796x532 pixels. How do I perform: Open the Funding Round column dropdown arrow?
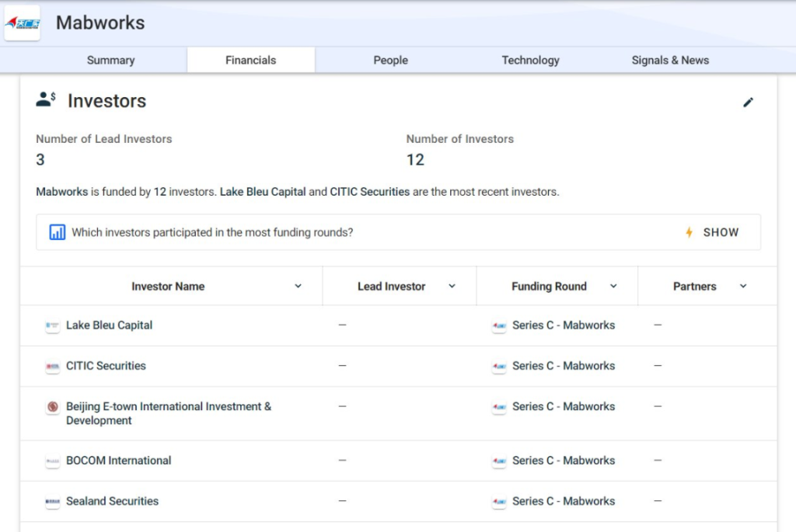coord(613,287)
